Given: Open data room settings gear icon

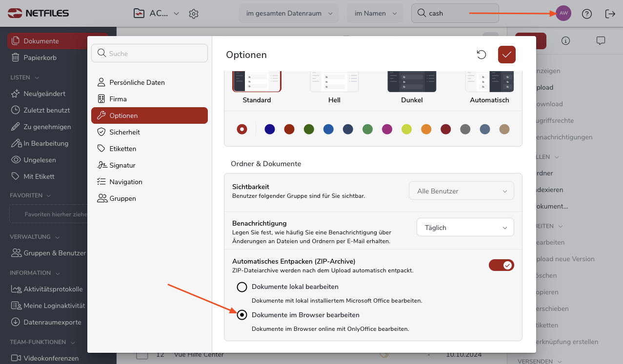Looking at the screenshot, I should click(x=194, y=14).
